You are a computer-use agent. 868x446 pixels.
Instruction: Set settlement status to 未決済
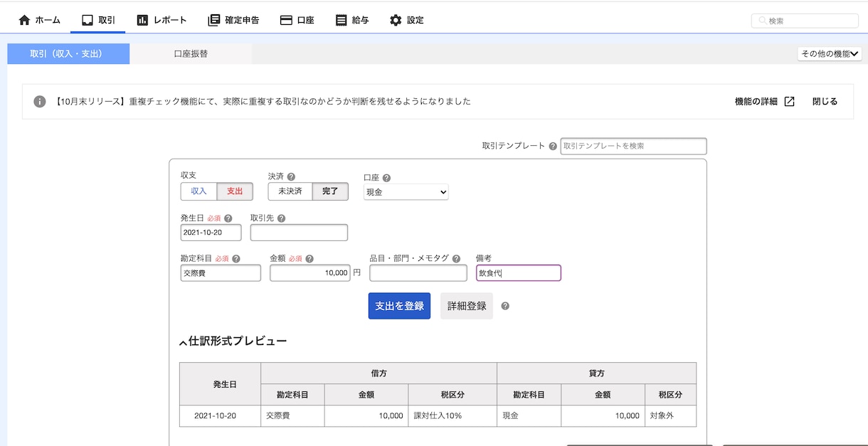tap(290, 191)
